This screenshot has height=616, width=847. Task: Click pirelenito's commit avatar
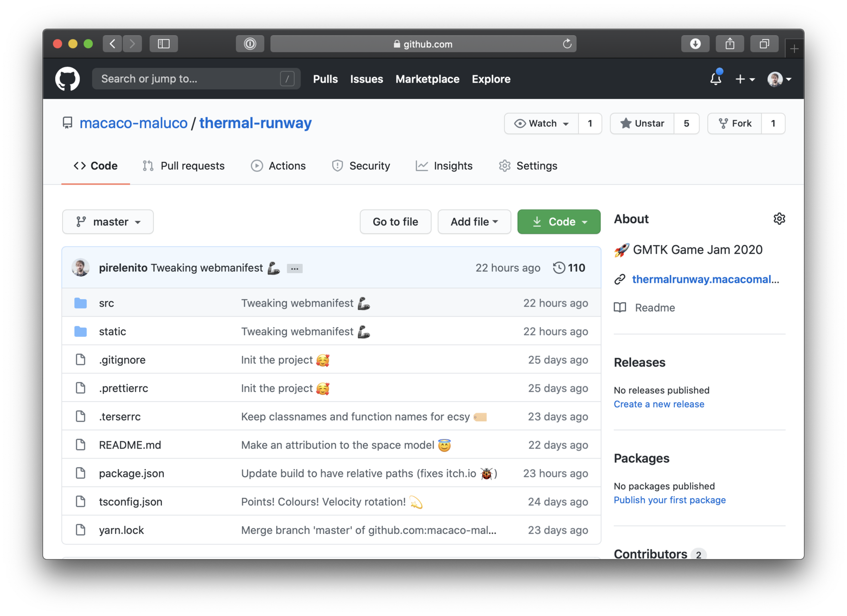pos(81,268)
